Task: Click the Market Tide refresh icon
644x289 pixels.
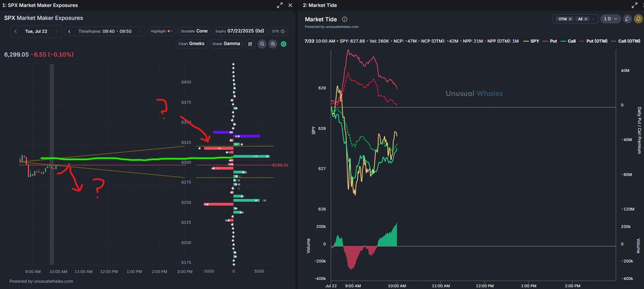Action: click(x=627, y=19)
